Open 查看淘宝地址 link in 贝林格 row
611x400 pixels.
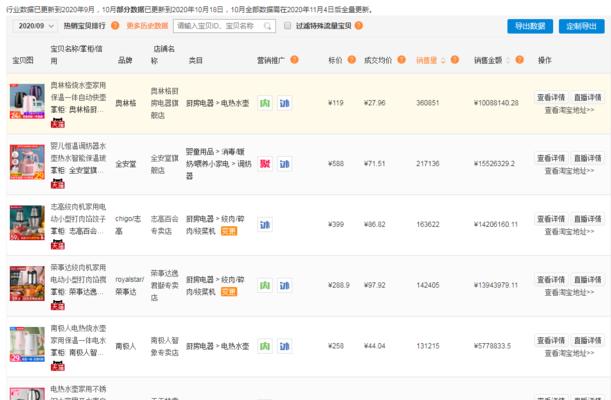pyautogui.click(x=569, y=110)
